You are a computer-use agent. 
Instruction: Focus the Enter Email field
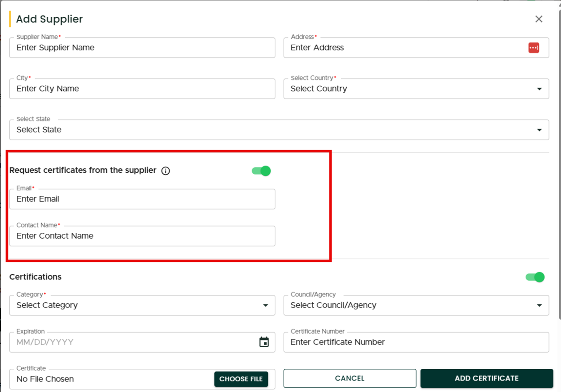tap(142, 199)
